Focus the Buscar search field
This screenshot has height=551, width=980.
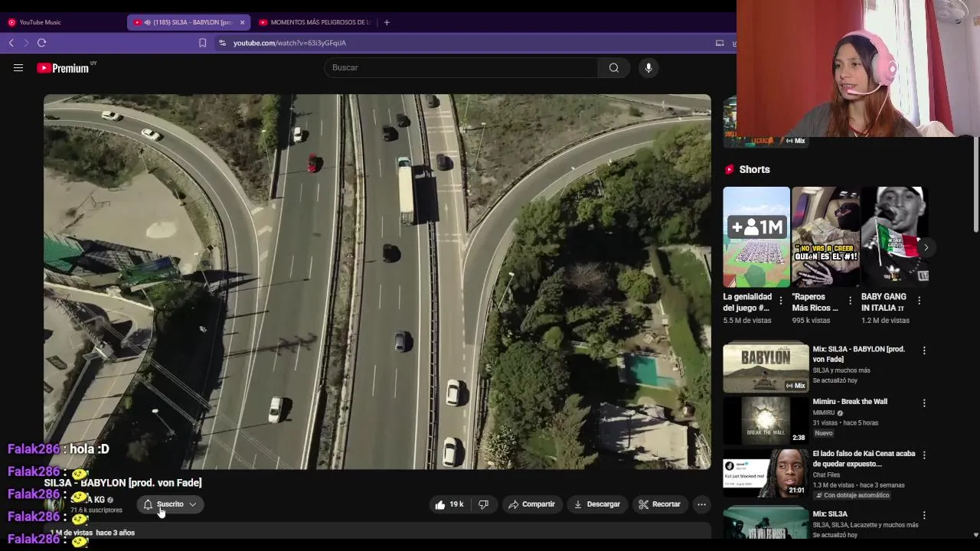pyautogui.click(x=461, y=68)
